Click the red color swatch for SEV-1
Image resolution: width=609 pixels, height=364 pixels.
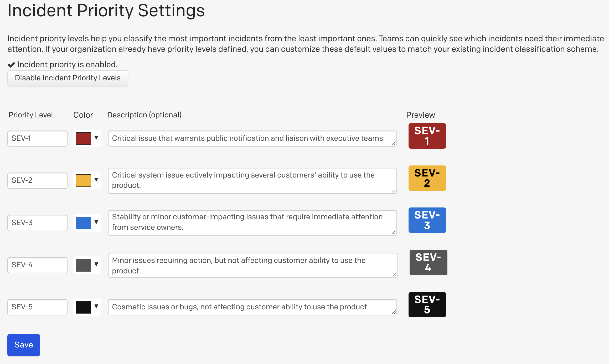[83, 138]
